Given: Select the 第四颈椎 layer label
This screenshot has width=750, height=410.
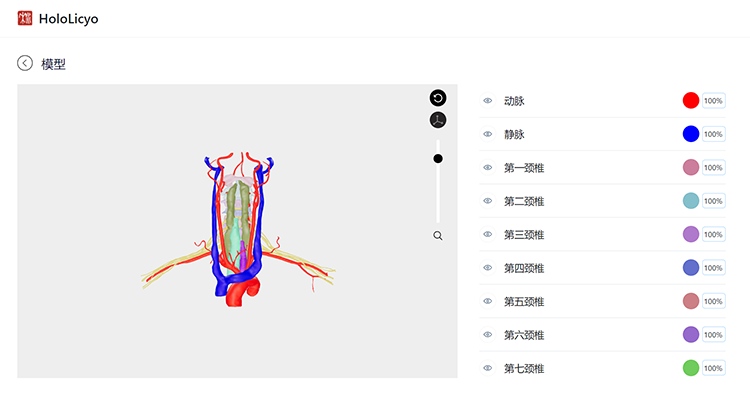Looking at the screenshot, I should click(524, 268).
